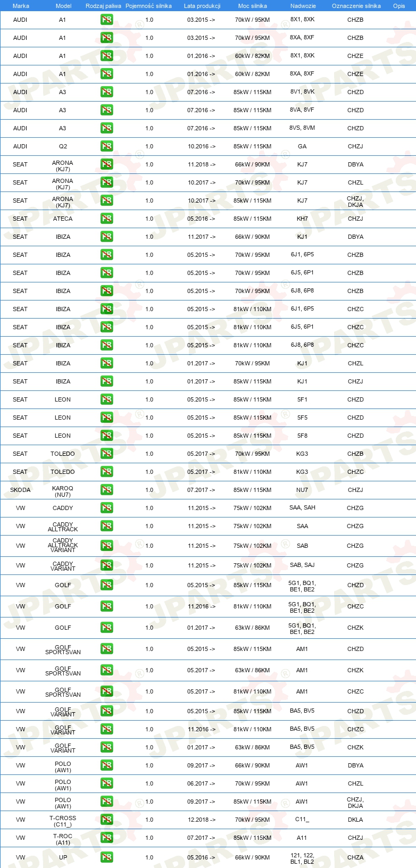Click the Lata produkcji column header
Image resolution: width=416 pixels, height=868 pixels.
pos(202,6)
